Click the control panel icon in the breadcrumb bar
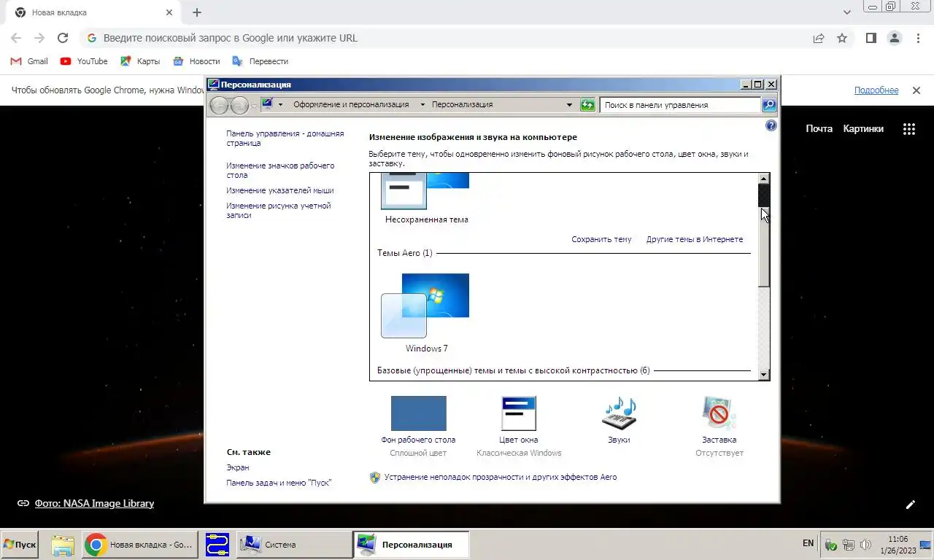The width and height of the screenshot is (934, 560). (x=267, y=104)
